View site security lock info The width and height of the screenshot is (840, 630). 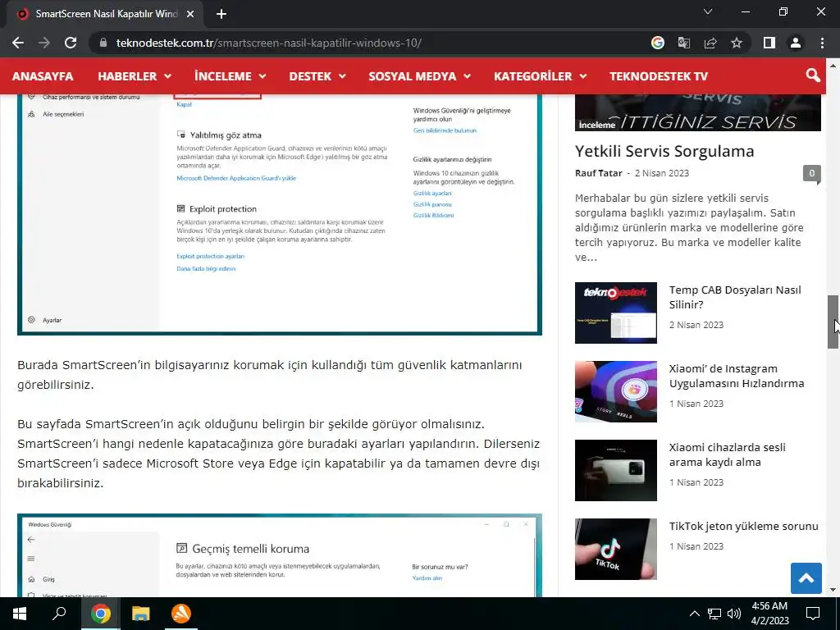click(103, 43)
